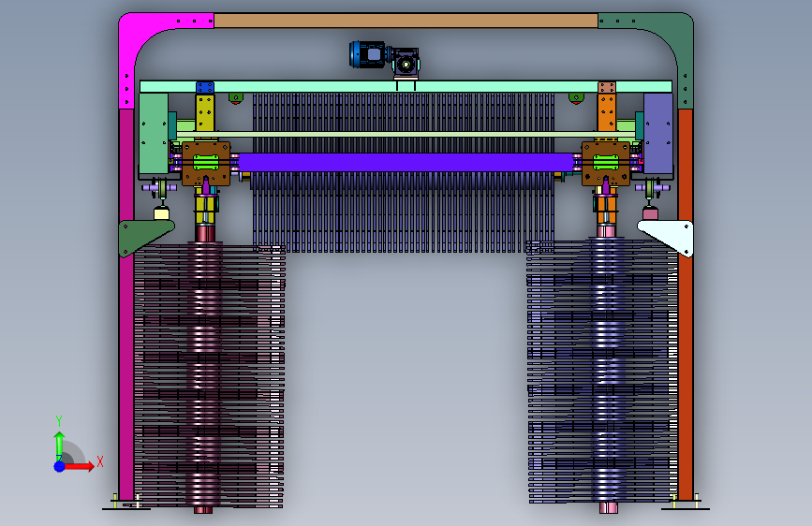
Task: Select the pink block under right pulley
Action: coord(650,213)
